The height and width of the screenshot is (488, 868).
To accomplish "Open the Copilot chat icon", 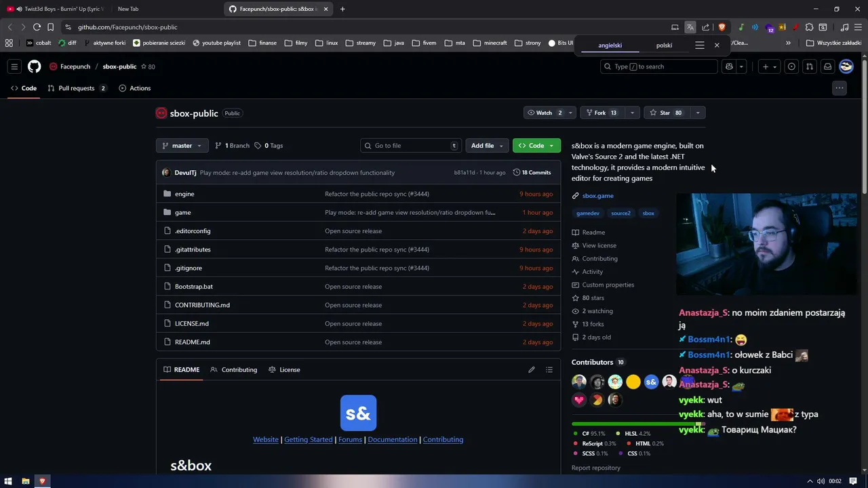I will coord(729,66).
